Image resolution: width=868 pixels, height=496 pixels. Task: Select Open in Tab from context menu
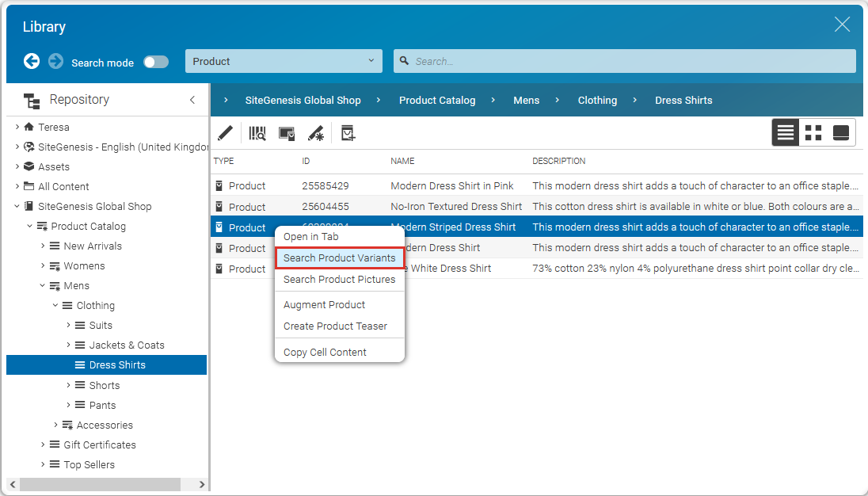click(313, 236)
